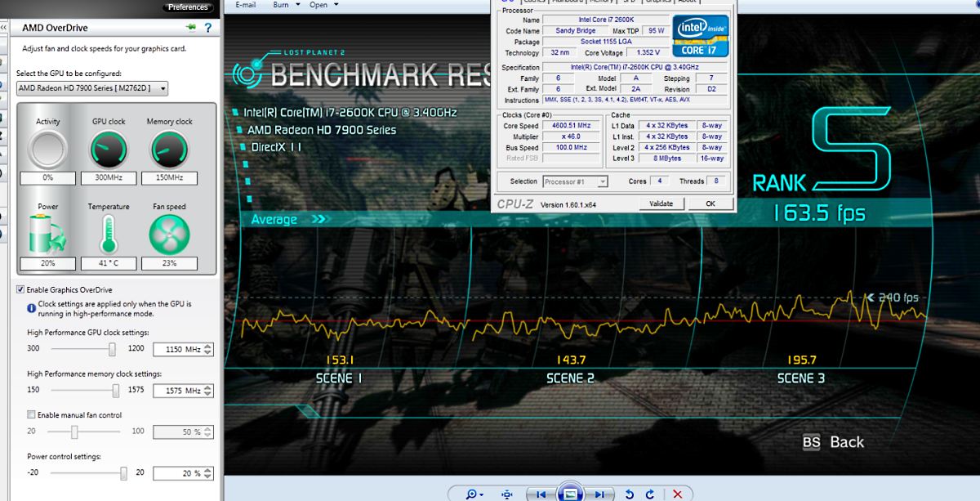Click the SCENE 1 label in benchmark
Viewport: 980px width, 501px height.
click(x=340, y=378)
